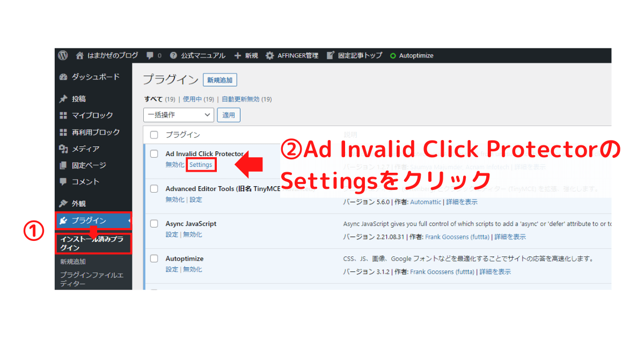
Task: Click 新規追加 next to the プラグイン heading
Action: (x=219, y=79)
